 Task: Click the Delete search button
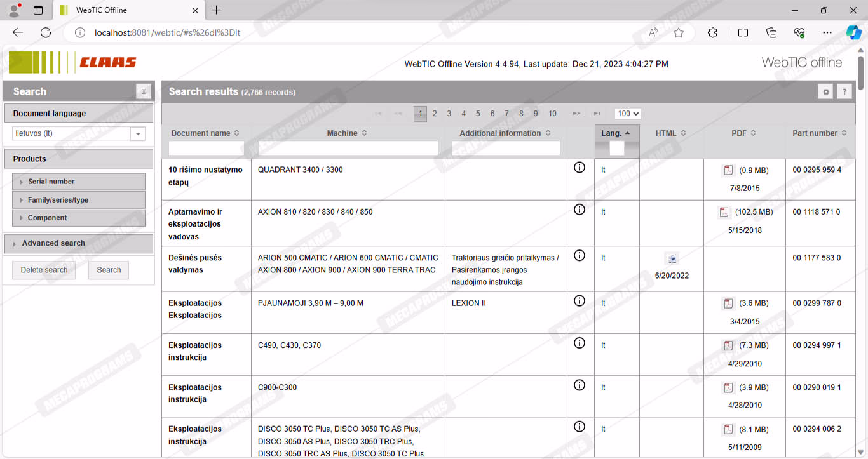pos(44,270)
